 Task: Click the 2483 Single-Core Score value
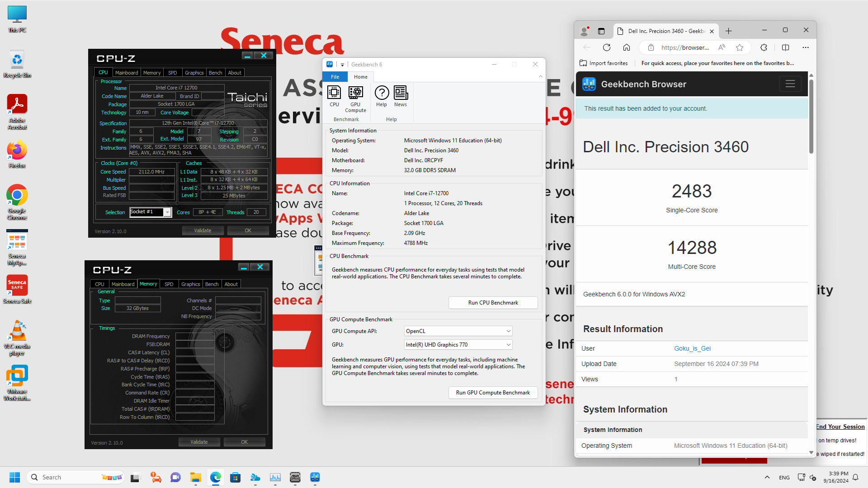(x=692, y=191)
